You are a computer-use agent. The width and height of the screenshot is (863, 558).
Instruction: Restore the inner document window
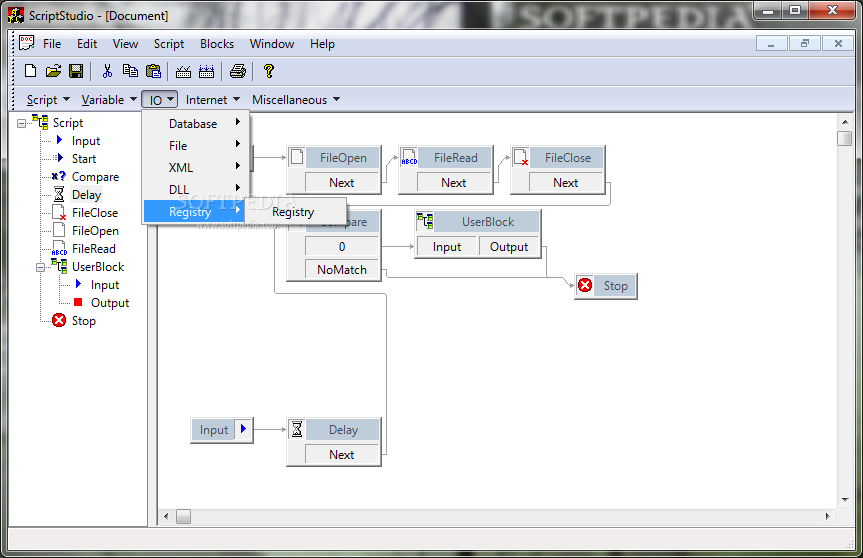pyautogui.click(x=805, y=43)
